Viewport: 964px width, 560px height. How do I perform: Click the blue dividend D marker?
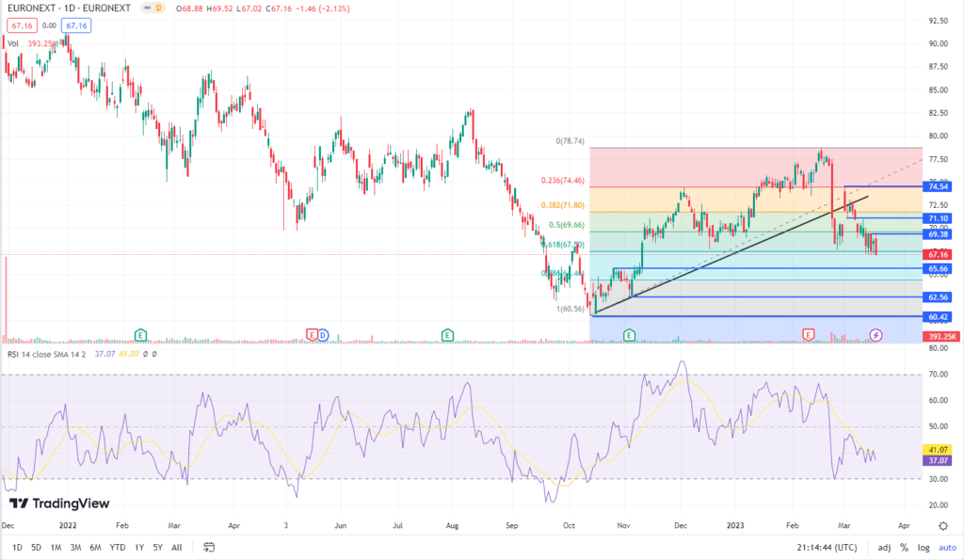323,334
